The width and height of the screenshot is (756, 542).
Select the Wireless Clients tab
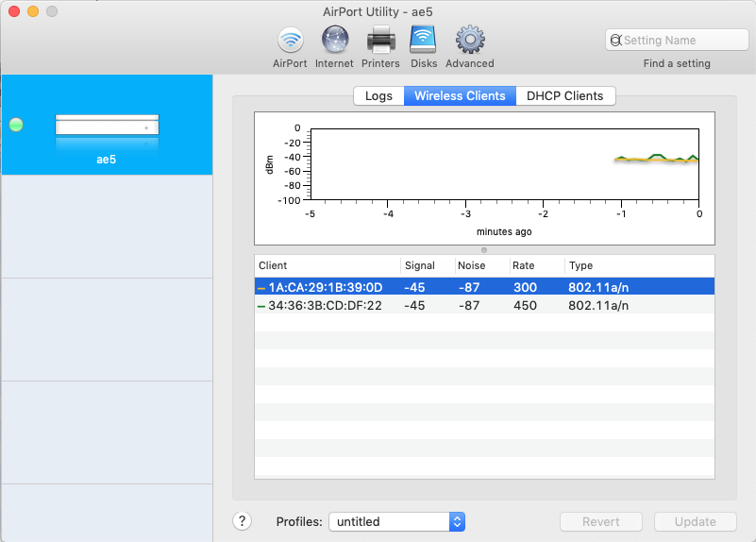[460, 96]
